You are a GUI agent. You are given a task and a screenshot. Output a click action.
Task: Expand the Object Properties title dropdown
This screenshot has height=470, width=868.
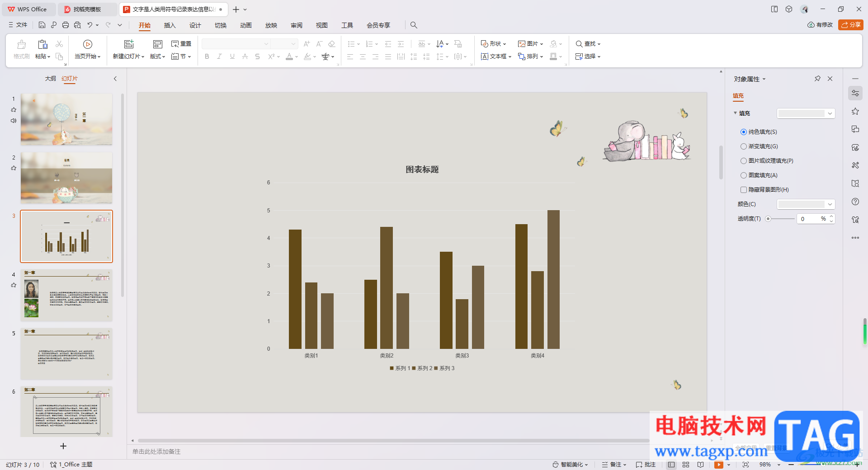pos(764,79)
